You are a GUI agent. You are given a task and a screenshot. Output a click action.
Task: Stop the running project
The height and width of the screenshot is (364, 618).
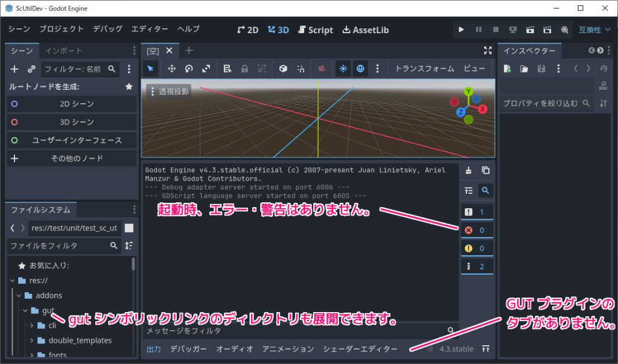coord(496,30)
